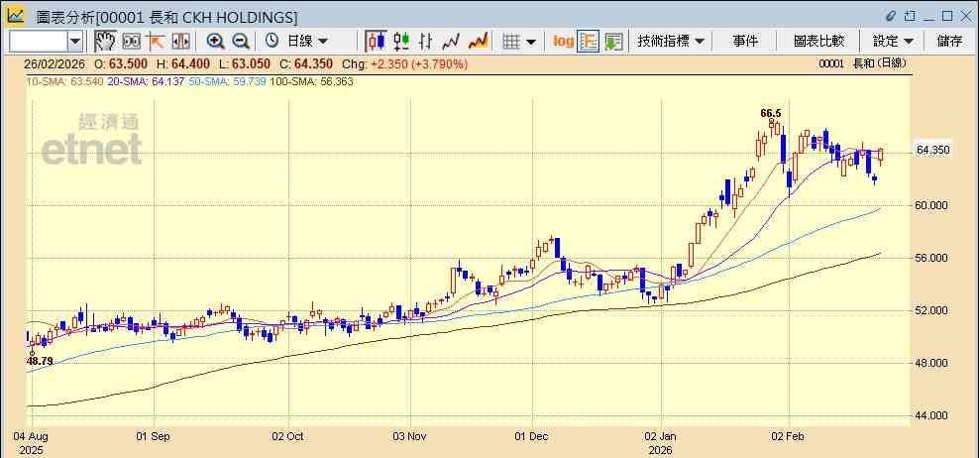This screenshot has width=980, height=458.
Task: Click the 44.000 price axis label
Action: [932, 415]
